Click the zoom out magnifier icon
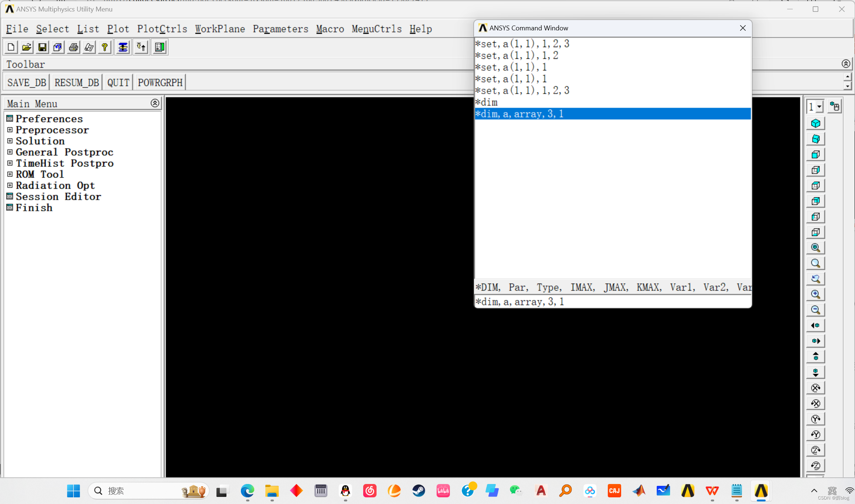Viewport: 855px width, 504px height. [815, 310]
